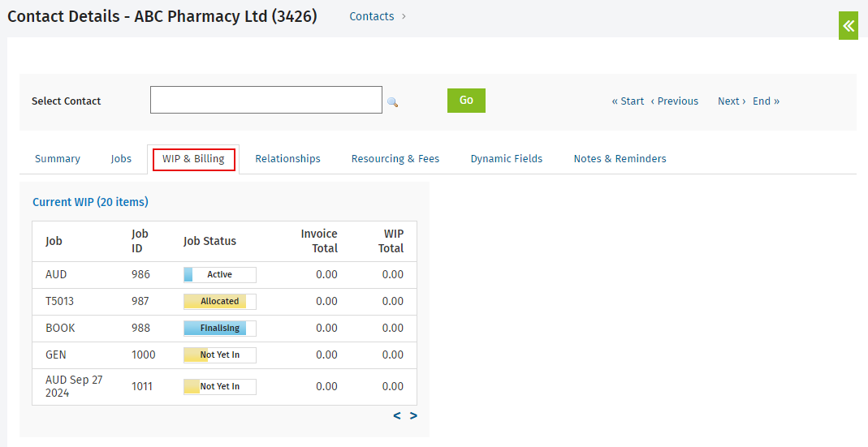Click Job ID 1000
The height and width of the screenshot is (447, 868).
[x=144, y=355]
